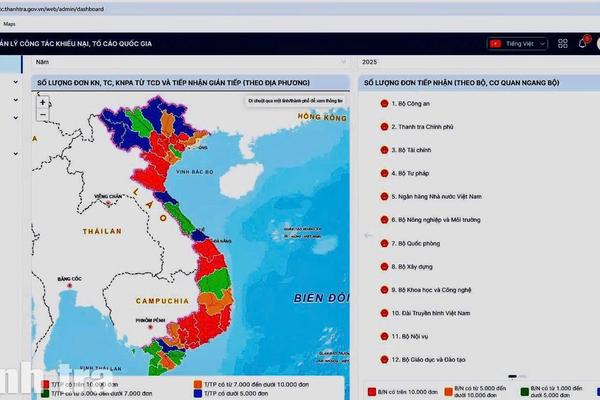
Task: Click '10. Đài Truyền hình Việt Nam' label
Action: 431,313
